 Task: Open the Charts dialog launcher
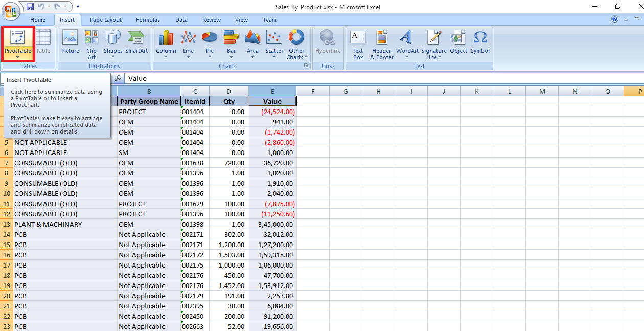[306, 66]
